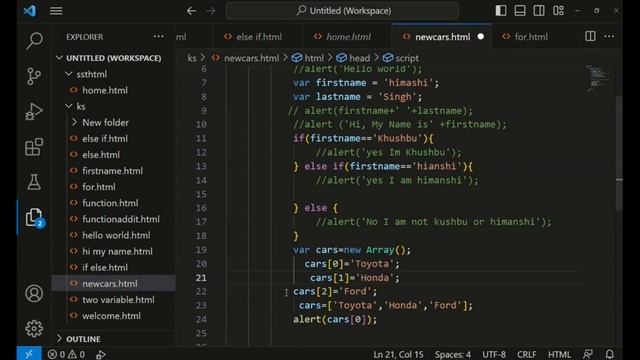Screen dimensions: 640x360
Task: Open else if.html in Explorer tree
Action: (x=114, y=138)
